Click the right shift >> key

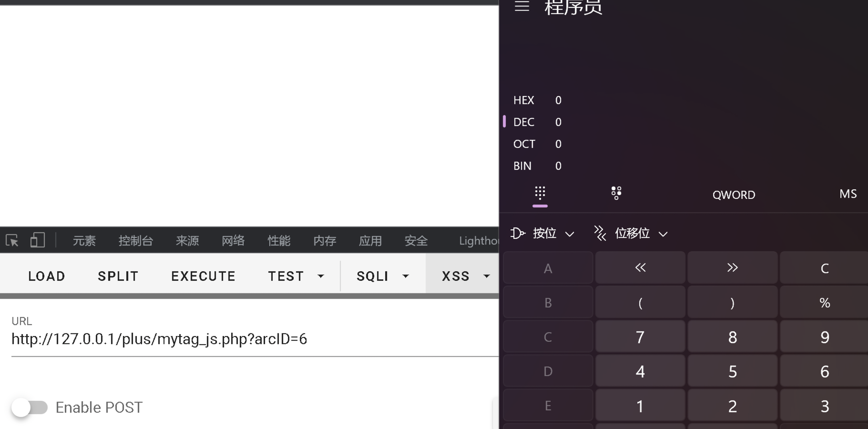point(733,268)
